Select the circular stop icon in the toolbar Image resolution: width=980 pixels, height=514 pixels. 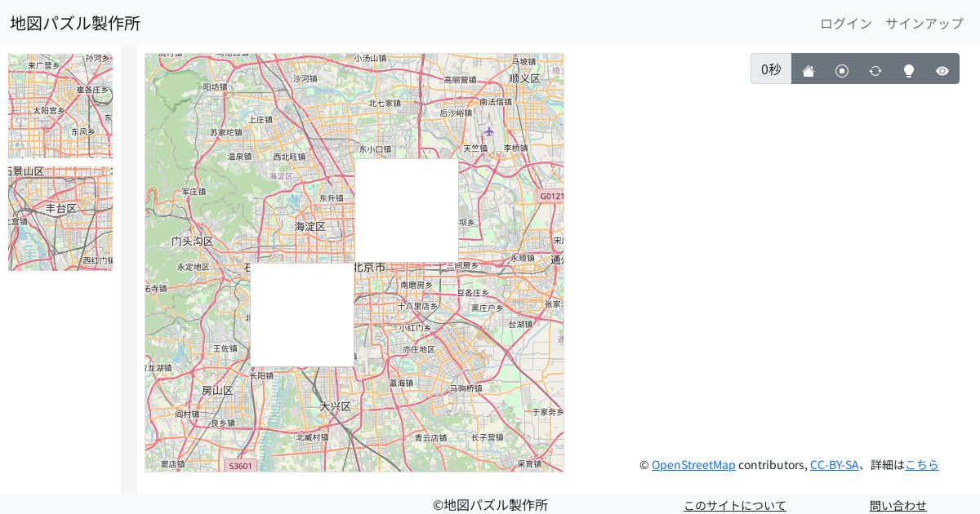click(x=842, y=70)
